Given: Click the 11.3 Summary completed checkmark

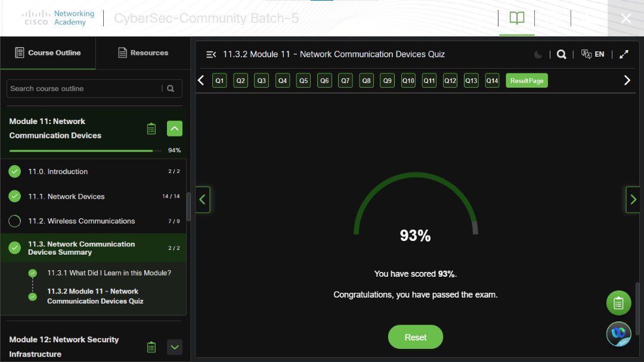Looking at the screenshot, I should 15,247.
